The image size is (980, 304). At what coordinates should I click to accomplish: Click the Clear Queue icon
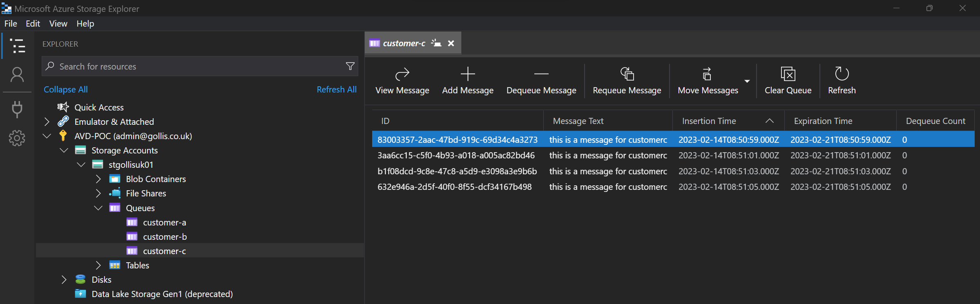788,74
